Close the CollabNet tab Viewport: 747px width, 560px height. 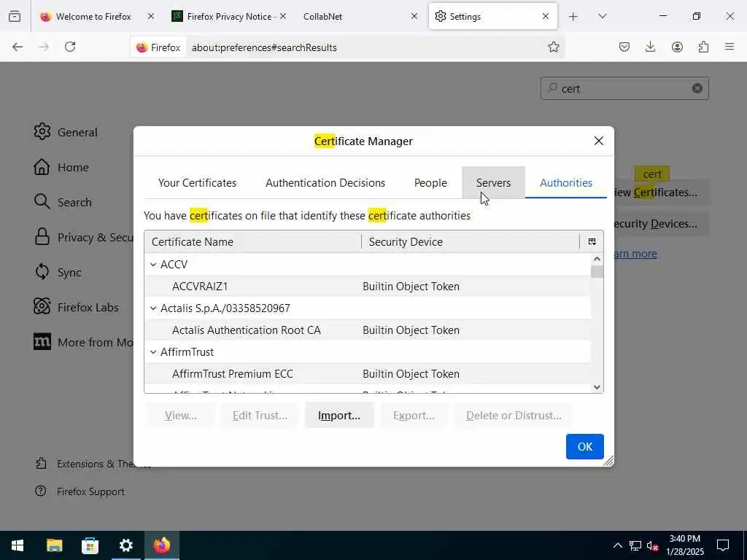[x=414, y=17]
